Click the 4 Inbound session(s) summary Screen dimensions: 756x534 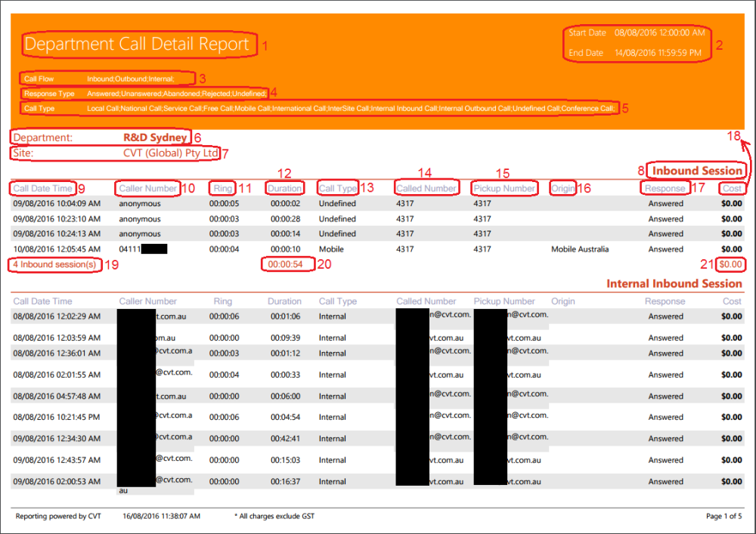[54, 264]
